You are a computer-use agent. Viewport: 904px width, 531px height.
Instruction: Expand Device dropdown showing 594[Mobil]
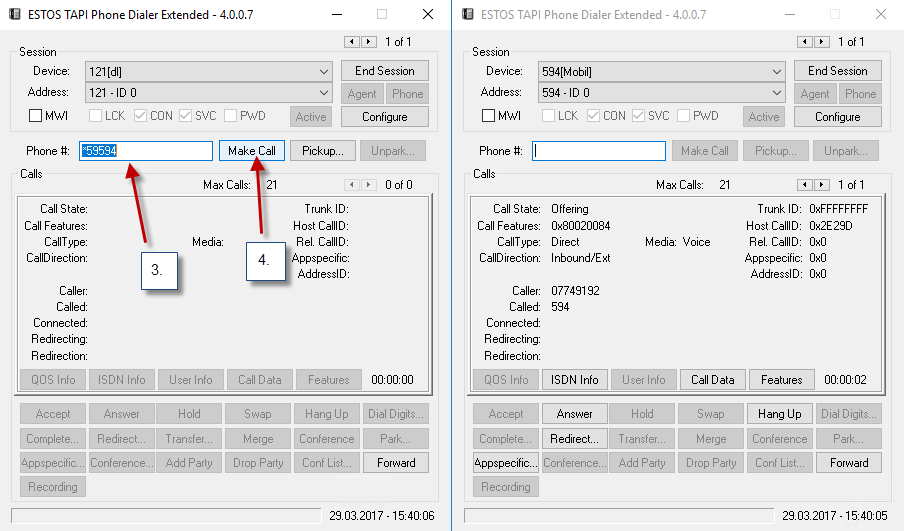(776, 72)
